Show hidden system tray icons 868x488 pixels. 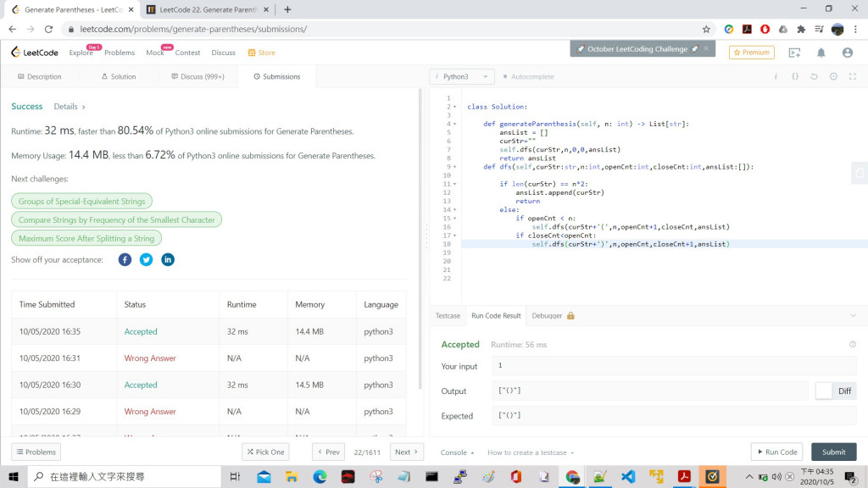(x=748, y=476)
